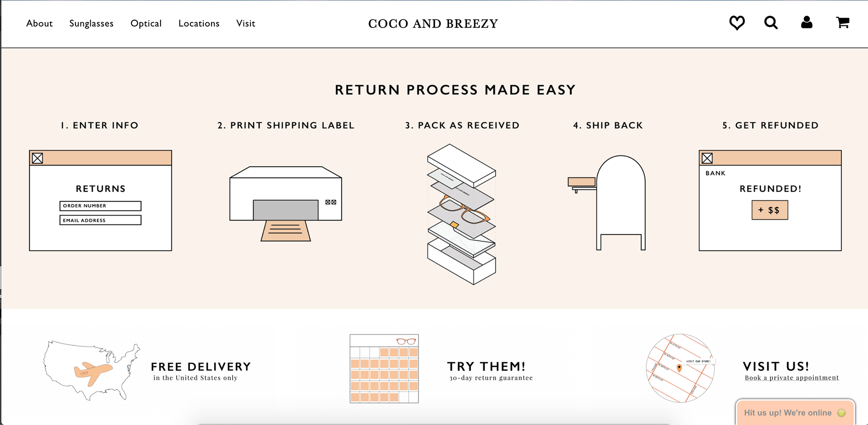Open the Optical menu
The image size is (868, 425).
click(x=146, y=24)
